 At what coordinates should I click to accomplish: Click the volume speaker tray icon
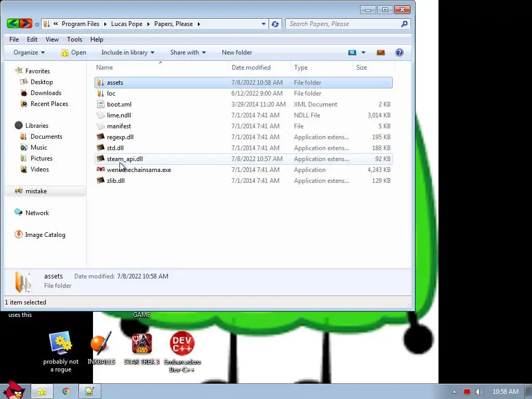coord(479,392)
